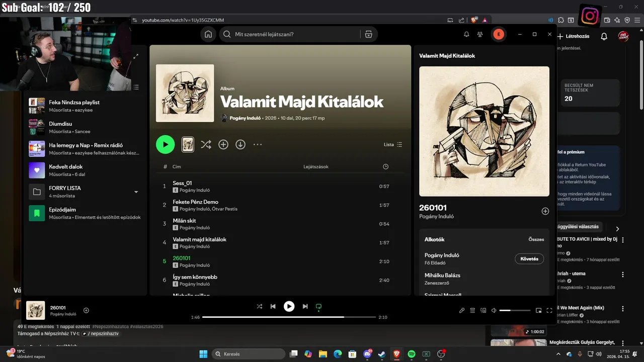Viewport: 644px width, 362px height.
Task: Save album to library plus icon
Action: 223,144
